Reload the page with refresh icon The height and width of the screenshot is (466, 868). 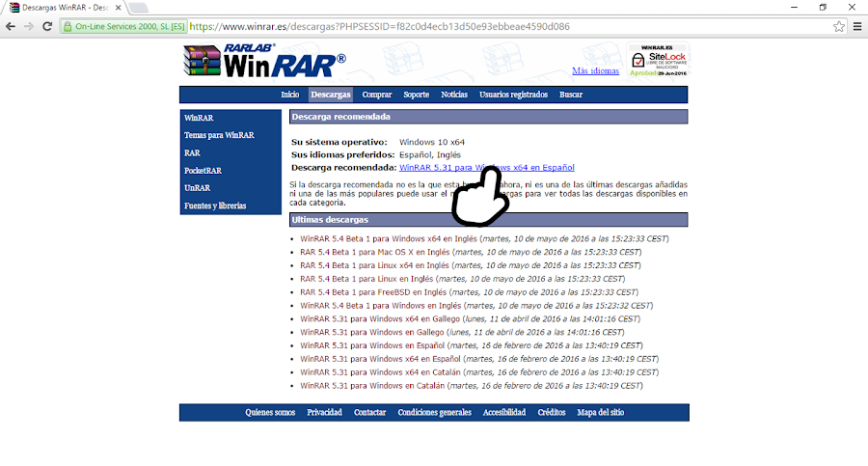tap(47, 26)
